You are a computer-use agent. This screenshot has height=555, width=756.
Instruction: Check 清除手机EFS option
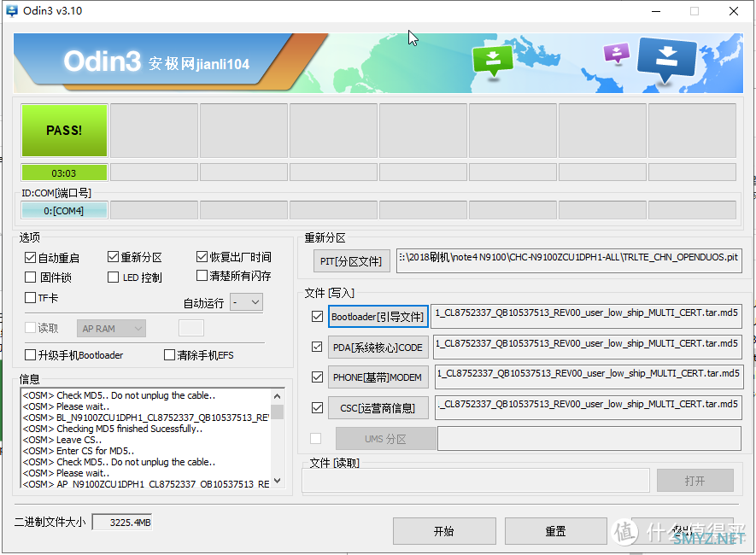click(x=169, y=355)
